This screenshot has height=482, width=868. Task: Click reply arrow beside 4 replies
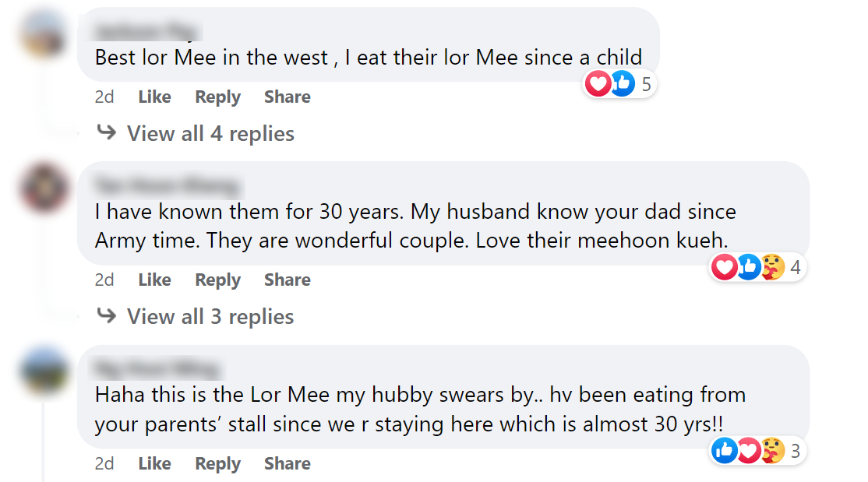pos(107,133)
